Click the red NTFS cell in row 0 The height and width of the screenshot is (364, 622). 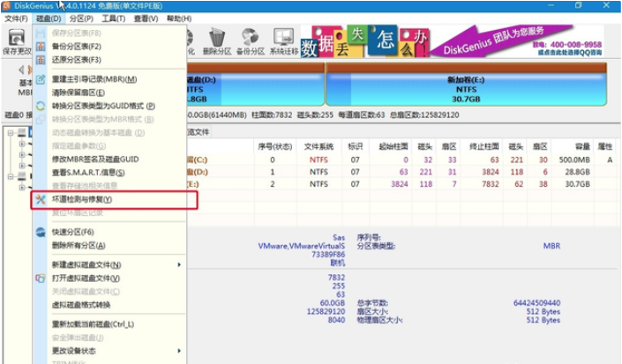(318, 160)
